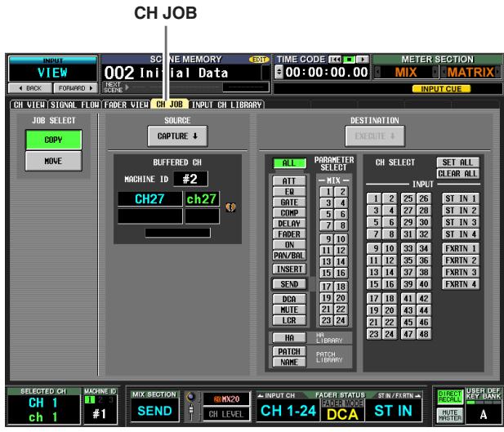
Task: Select MIX 5 send in Parameter Select
Action: point(327,214)
